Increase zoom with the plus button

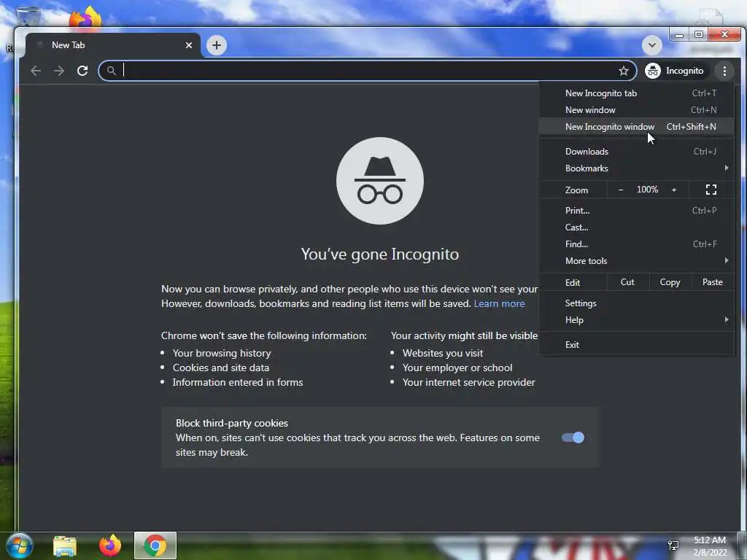pos(673,190)
